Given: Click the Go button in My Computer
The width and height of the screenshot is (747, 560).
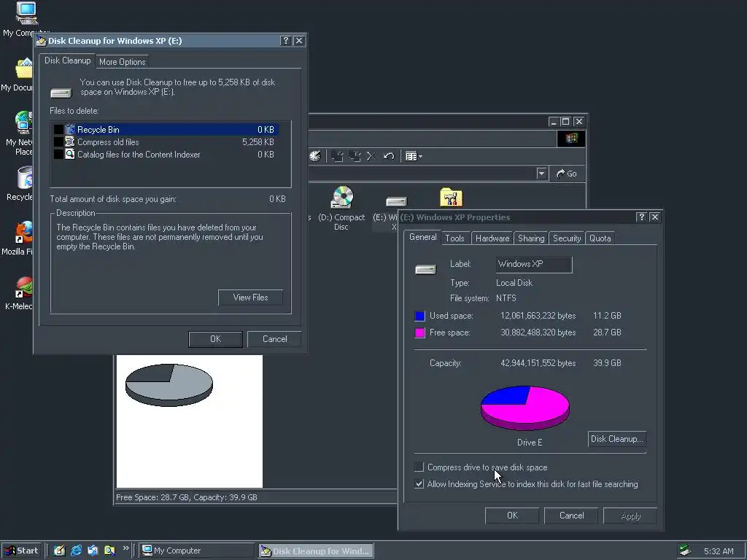Looking at the screenshot, I should point(566,174).
